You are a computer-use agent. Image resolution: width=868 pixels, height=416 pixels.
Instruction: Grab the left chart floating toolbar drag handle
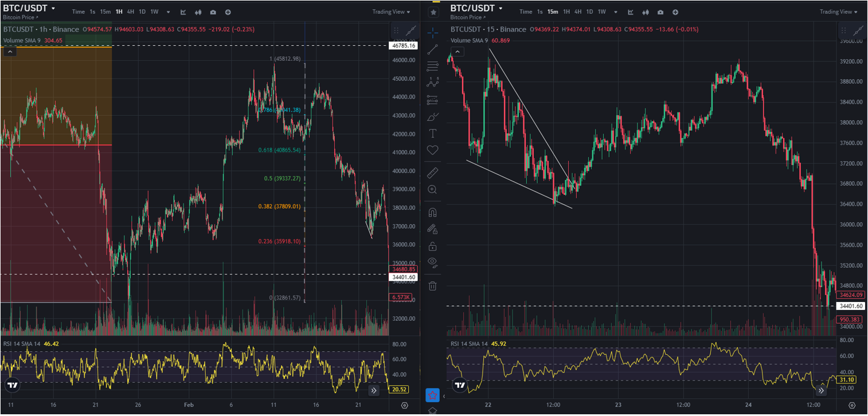pyautogui.click(x=397, y=31)
